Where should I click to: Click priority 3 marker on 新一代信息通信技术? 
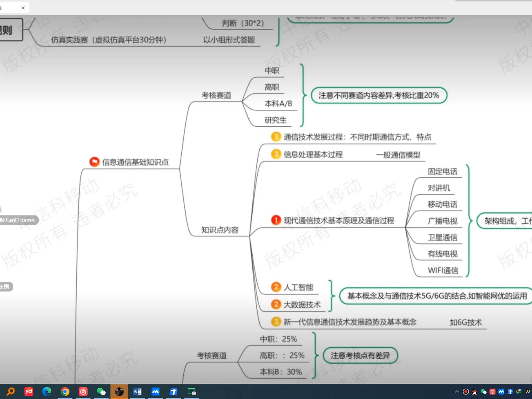click(x=276, y=322)
